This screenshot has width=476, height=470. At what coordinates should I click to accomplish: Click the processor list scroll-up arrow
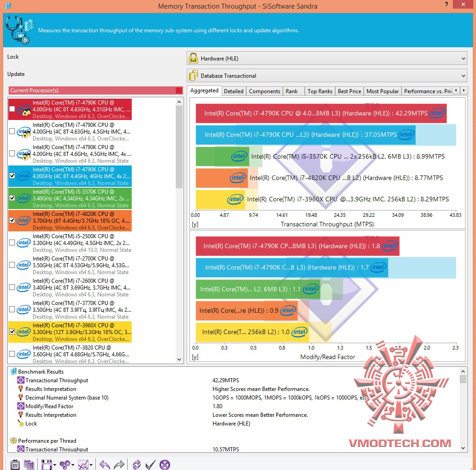pyautogui.click(x=179, y=102)
